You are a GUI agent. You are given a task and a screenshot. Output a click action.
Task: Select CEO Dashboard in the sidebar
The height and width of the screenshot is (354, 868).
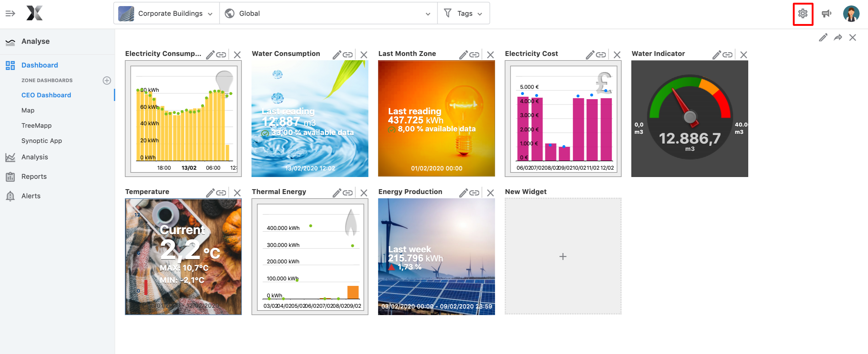tap(46, 95)
